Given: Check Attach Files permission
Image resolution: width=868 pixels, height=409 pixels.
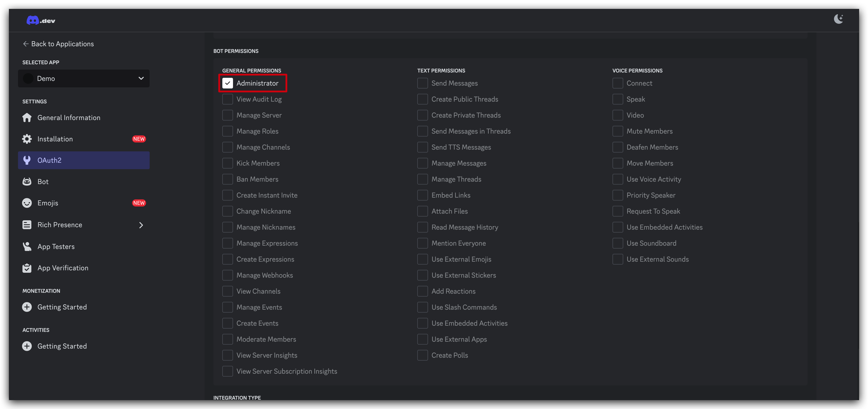Looking at the screenshot, I should tap(422, 211).
